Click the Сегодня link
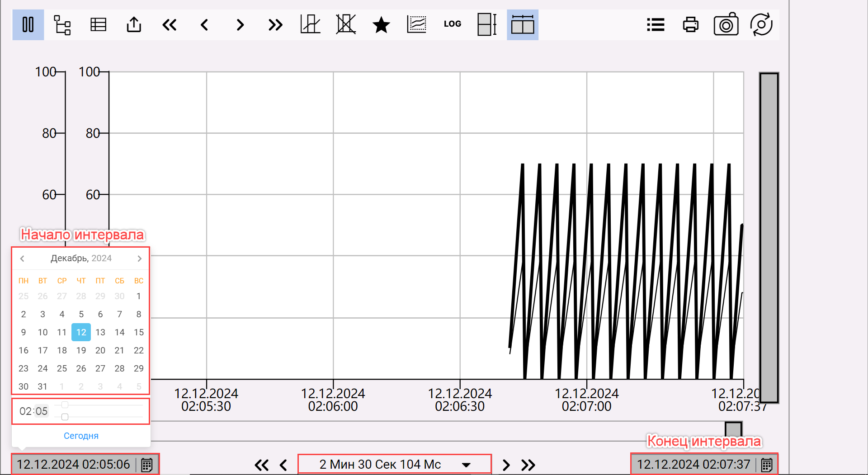 [x=81, y=436]
